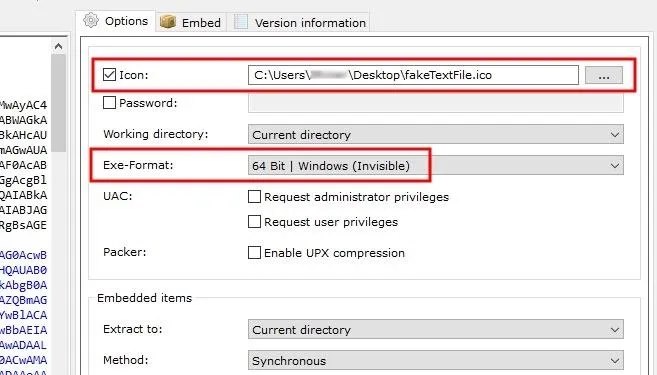Click the icon file path field
The width and height of the screenshot is (657, 375).
(413, 75)
